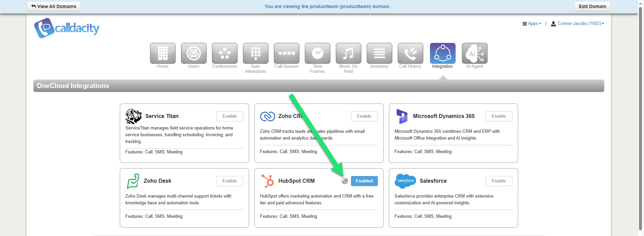
Task: Open Connor Jacobs user dropdown
Action: [578, 24]
